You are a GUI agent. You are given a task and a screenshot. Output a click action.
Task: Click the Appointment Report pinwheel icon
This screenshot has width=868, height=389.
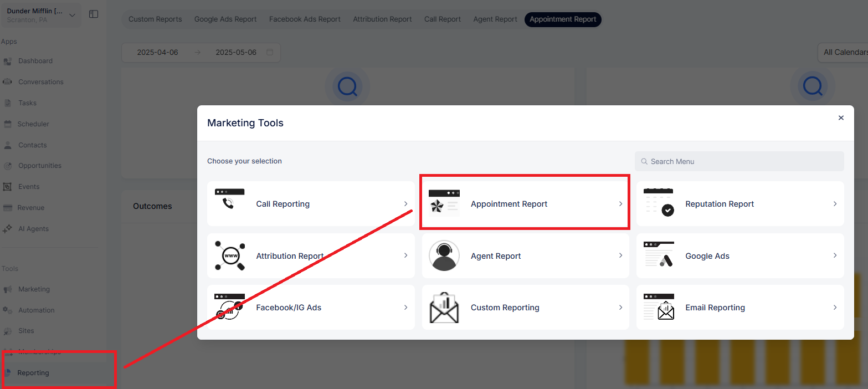444,203
